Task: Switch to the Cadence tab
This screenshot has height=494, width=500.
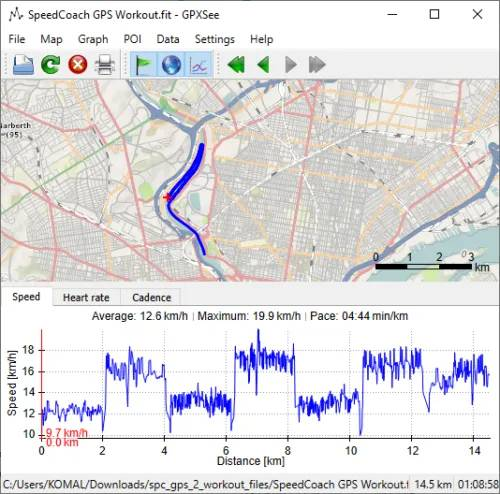Action: [x=152, y=297]
